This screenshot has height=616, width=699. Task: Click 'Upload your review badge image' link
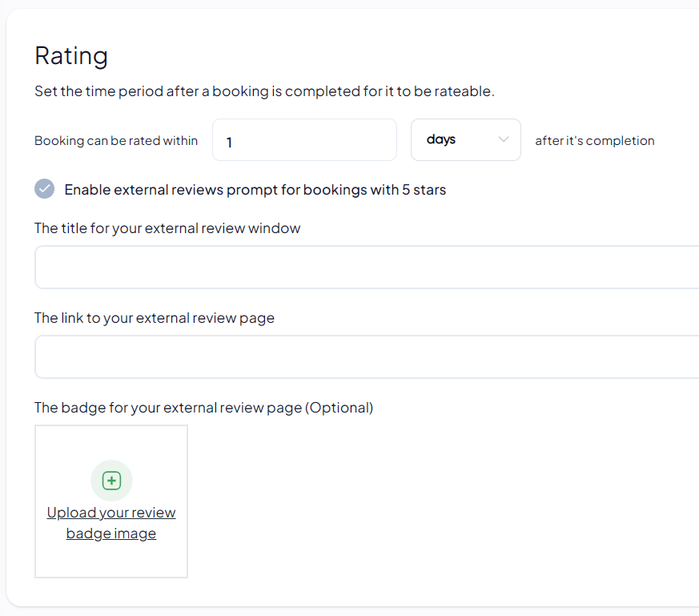click(x=111, y=523)
